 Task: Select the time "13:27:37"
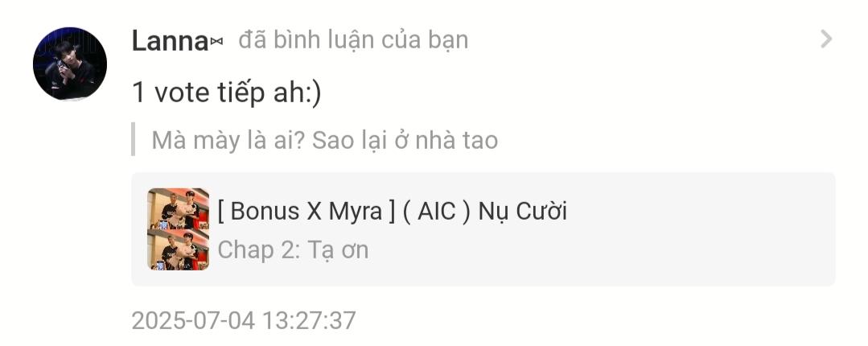coord(309,320)
